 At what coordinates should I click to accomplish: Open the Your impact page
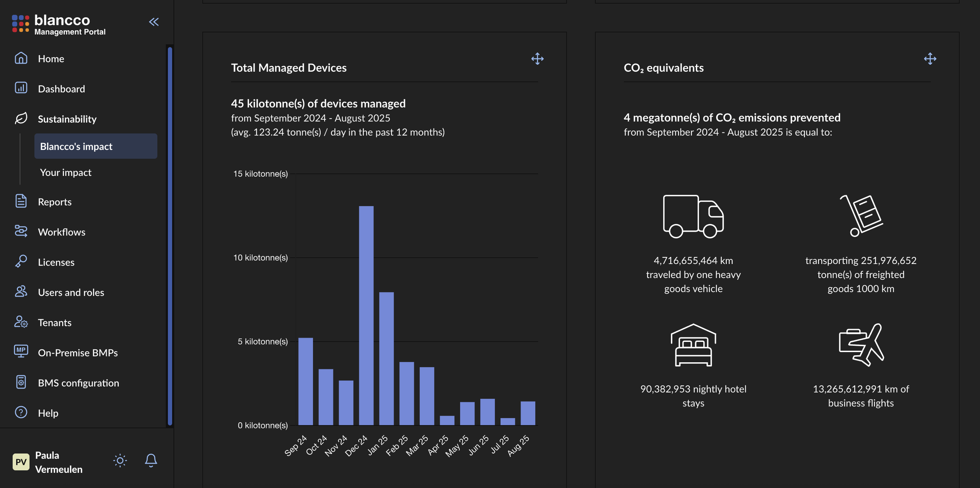[x=65, y=172]
